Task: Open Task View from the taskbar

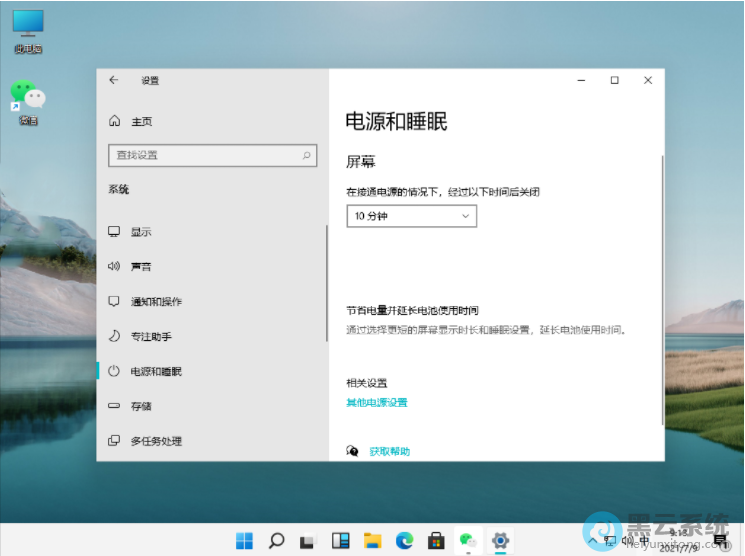Action: point(308,541)
